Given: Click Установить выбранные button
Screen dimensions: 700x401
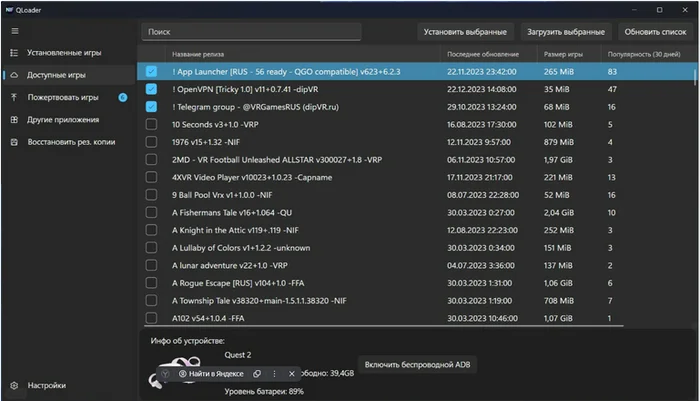Looking at the screenshot, I should point(465,32).
